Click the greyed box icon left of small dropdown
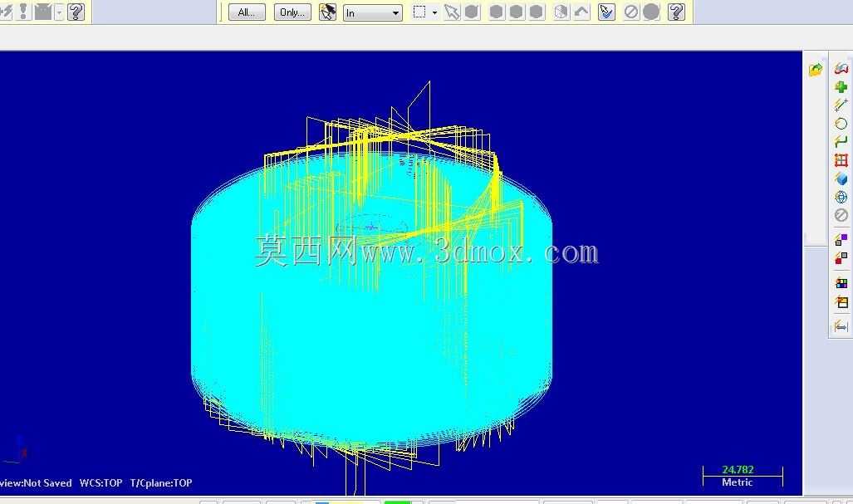This screenshot has height=504, width=853. point(43,12)
